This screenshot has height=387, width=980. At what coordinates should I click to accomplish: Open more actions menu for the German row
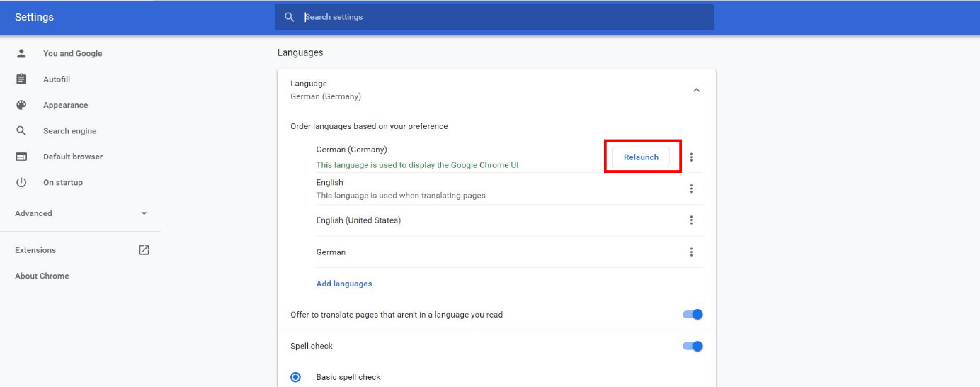(x=692, y=252)
